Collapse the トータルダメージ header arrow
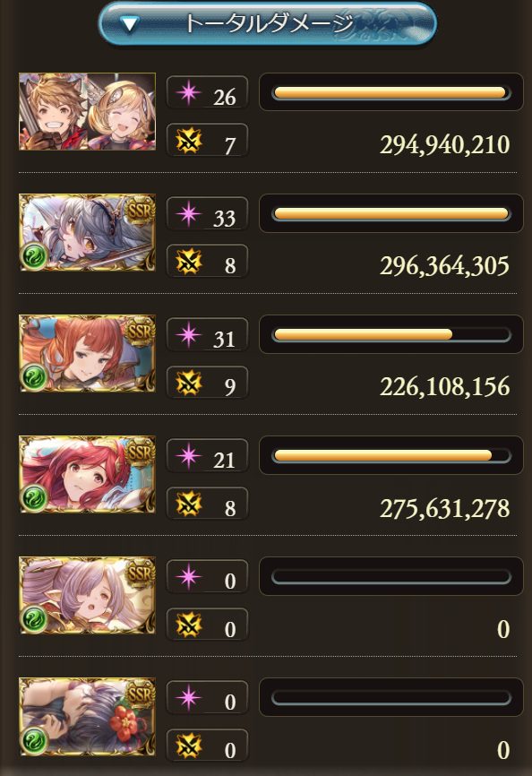 (x=130, y=24)
